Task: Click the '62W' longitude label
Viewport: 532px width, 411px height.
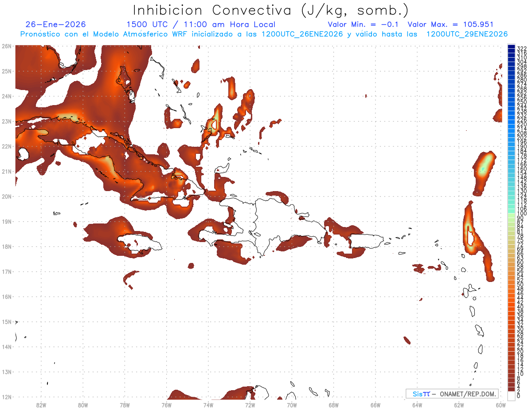Action: point(459,405)
